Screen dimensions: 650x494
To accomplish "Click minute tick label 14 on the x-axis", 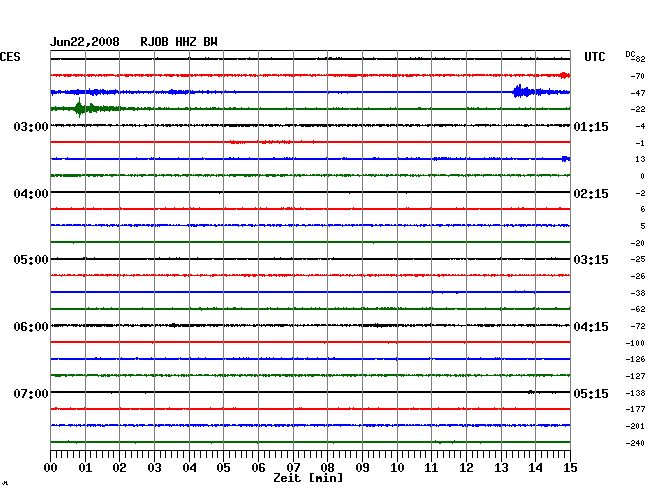I will (x=535, y=468).
